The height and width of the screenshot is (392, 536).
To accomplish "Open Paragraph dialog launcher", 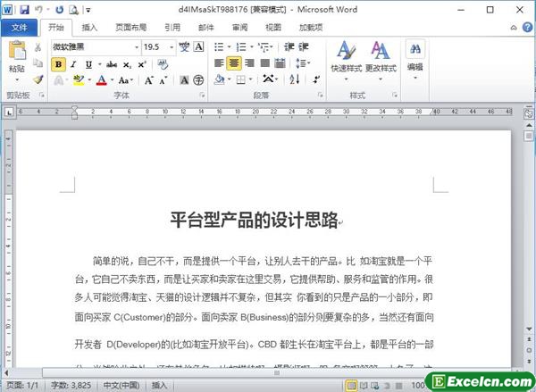I will coord(321,96).
